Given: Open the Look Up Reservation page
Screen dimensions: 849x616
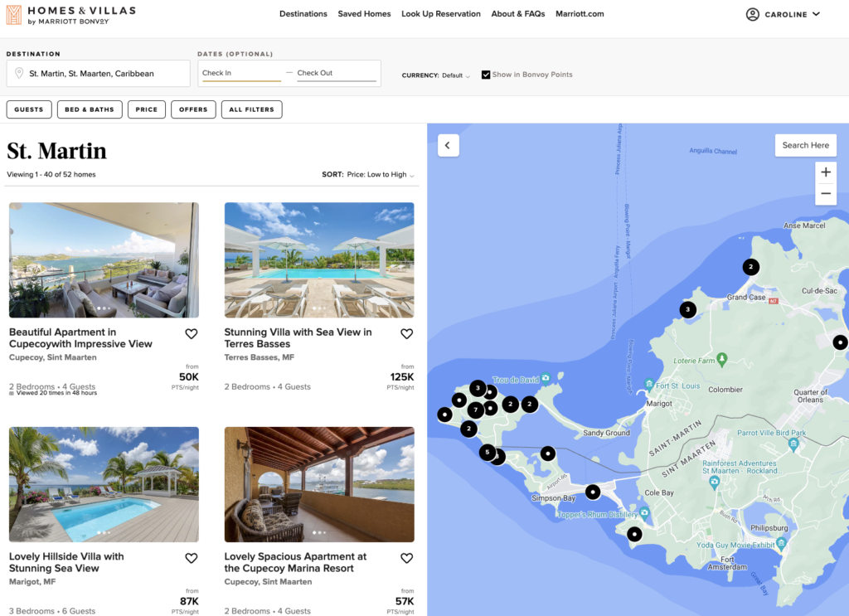Looking at the screenshot, I should pyautogui.click(x=441, y=13).
